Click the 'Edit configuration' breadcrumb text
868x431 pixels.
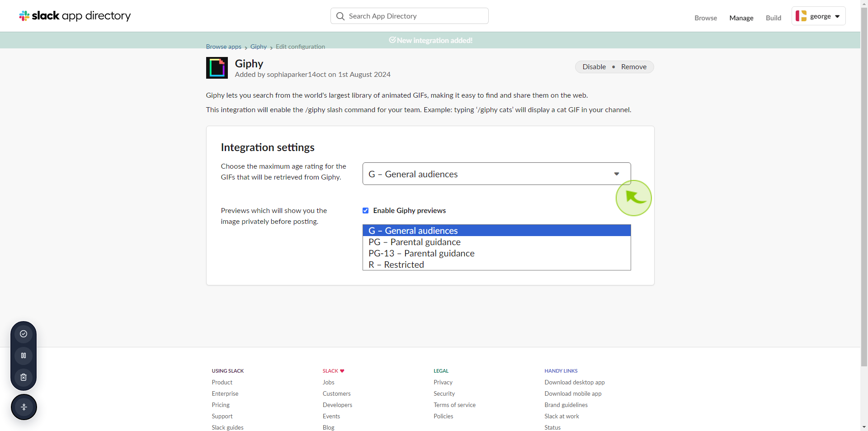(x=300, y=47)
